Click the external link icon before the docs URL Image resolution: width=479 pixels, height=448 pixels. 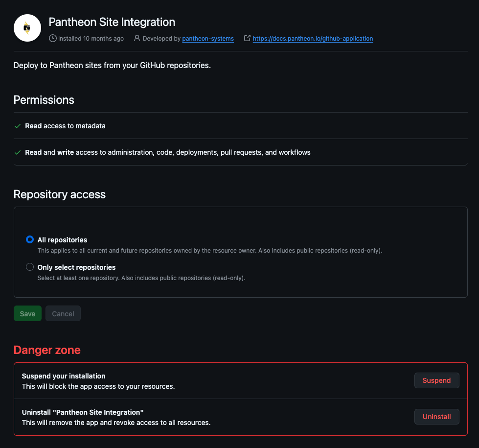click(247, 38)
